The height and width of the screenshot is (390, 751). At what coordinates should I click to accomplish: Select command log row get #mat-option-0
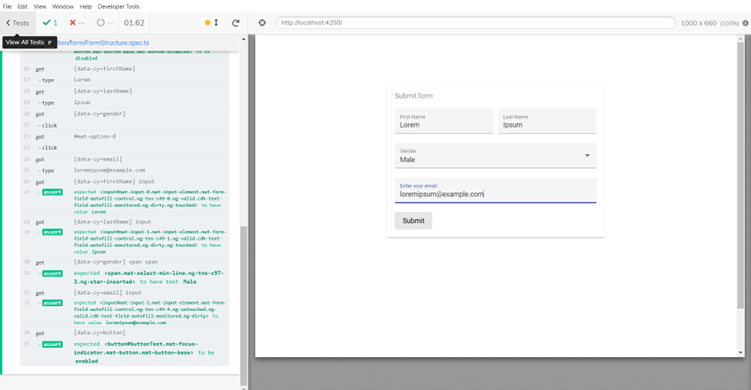tap(125, 136)
